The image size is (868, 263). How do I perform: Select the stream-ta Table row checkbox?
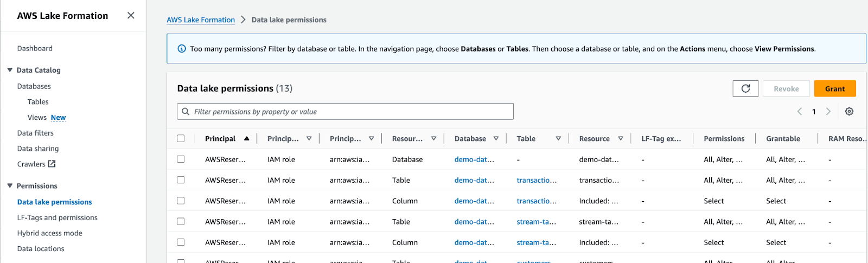(x=181, y=221)
